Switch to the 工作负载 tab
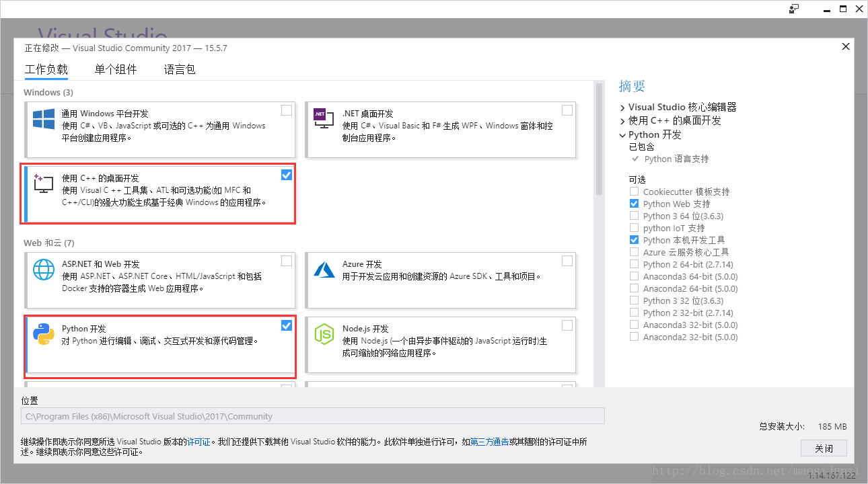Image resolution: width=868 pixels, height=484 pixels. click(x=46, y=69)
